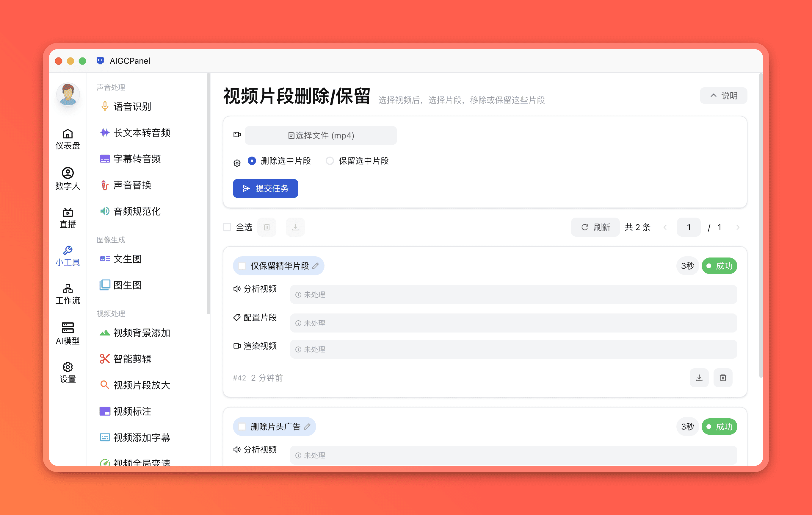Click 成功 status badge of 删除片头广告
The height and width of the screenshot is (515, 812).
(719, 427)
